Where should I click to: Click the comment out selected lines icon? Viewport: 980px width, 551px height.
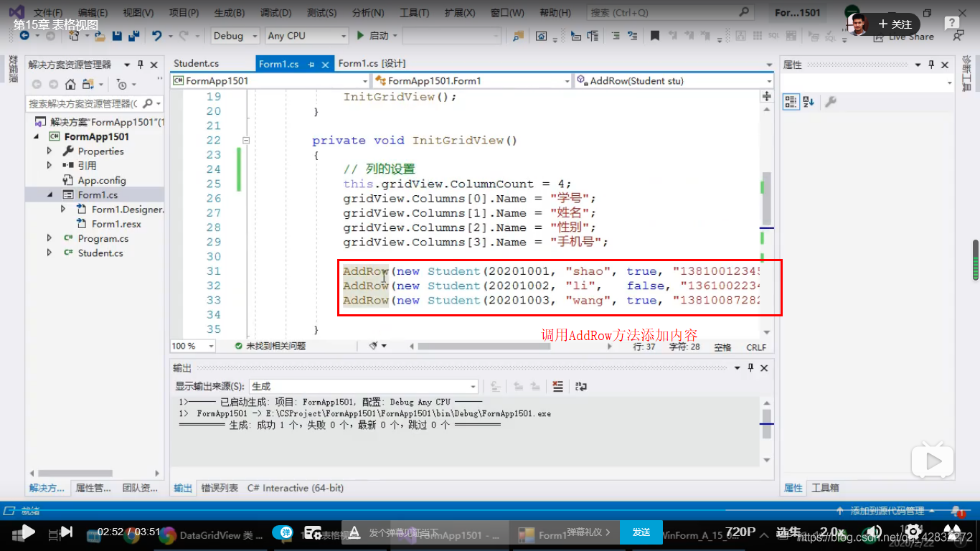[615, 36]
